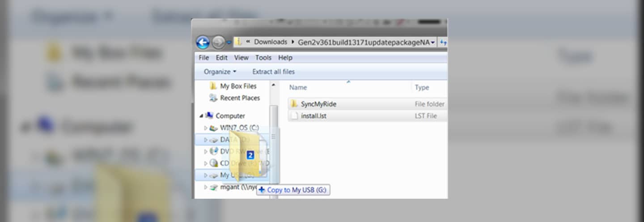The height and width of the screenshot is (222, 644).
Task: Click the blue Back navigation arrow
Action: [203, 43]
